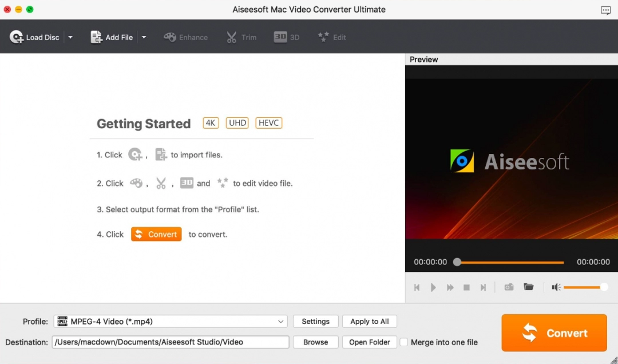The image size is (618, 364).
Task: Open the snapshot folder icon
Action: (528, 287)
